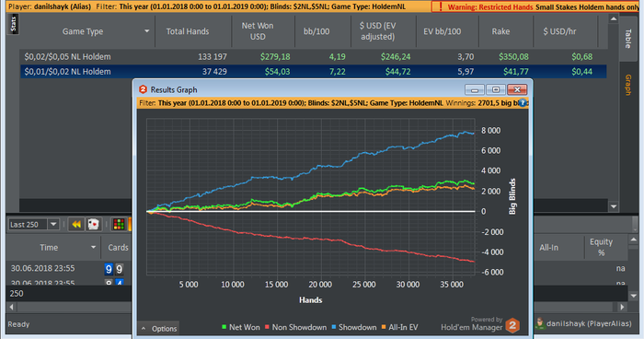The width and height of the screenshot is (644, 339).
Task: Maximize the Results Graph window
Action: (x=496, y=89)
